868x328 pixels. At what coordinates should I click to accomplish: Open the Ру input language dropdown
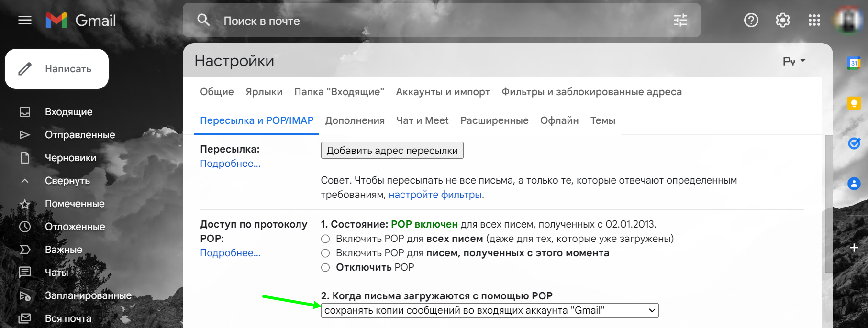pos(794,61)
